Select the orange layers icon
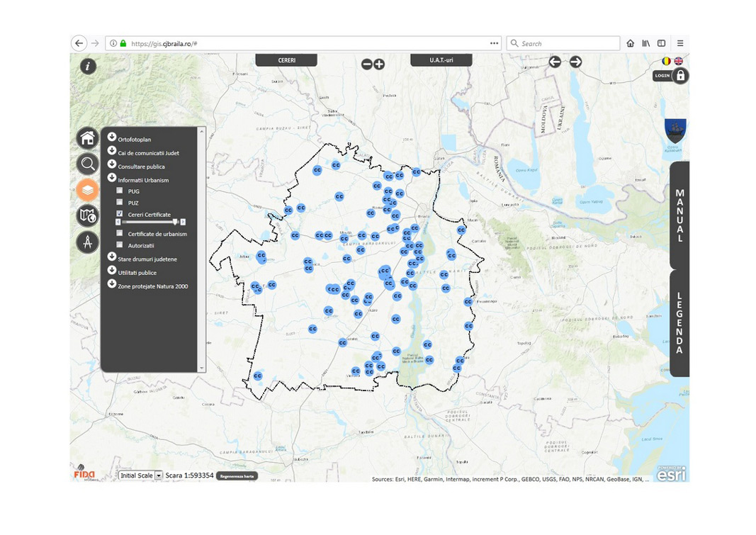 tap(88, 190)
